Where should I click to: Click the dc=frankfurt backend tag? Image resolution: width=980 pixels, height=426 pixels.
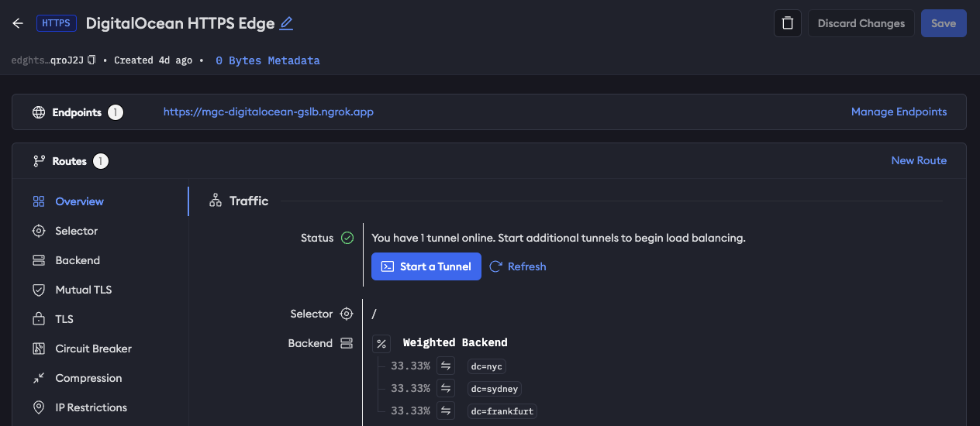[x=502, y=411]
